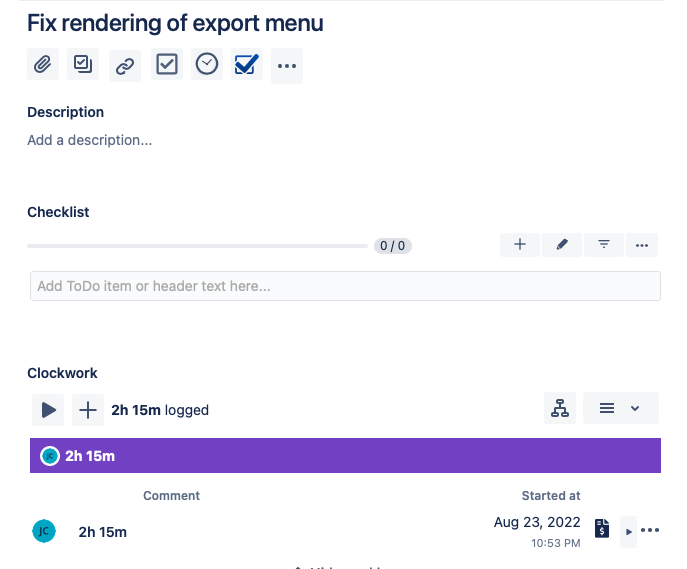Add a new checklist item with plus button

[x=520, y=245]
